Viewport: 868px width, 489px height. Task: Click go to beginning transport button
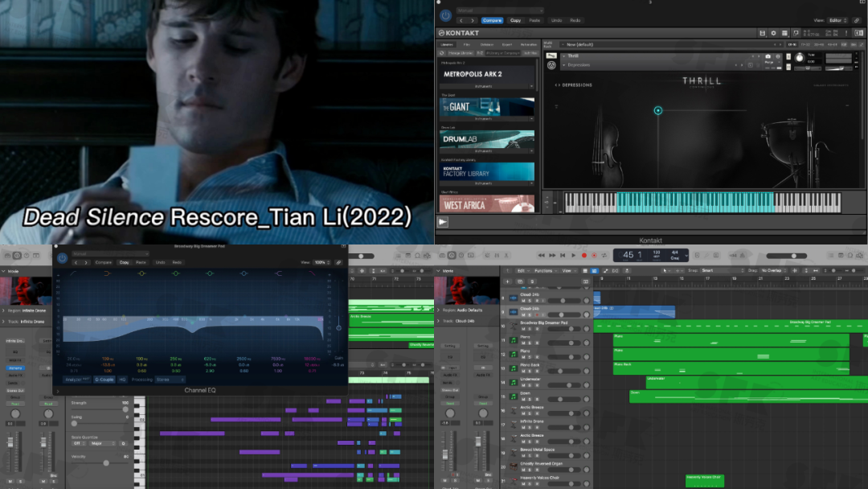point(563,255)
